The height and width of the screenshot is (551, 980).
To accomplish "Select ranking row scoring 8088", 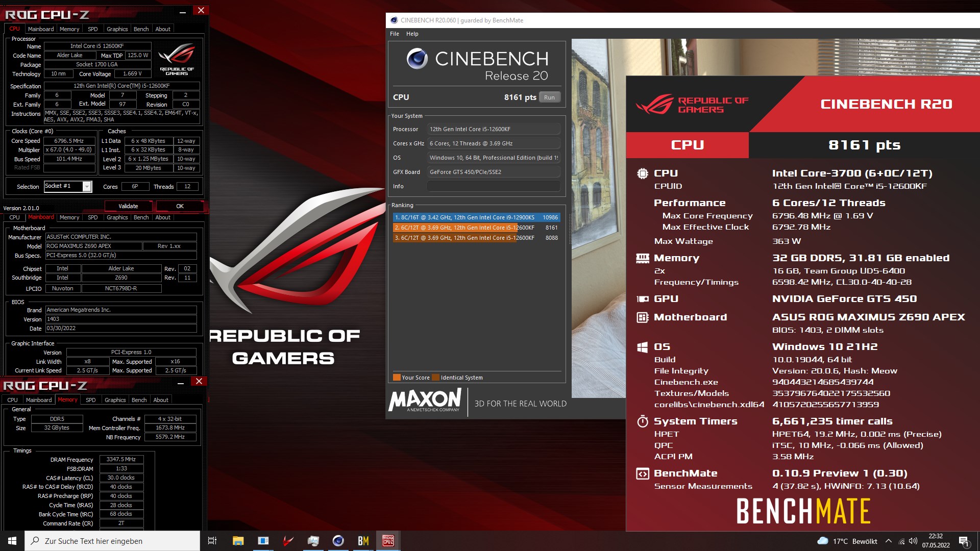I will [x=476, y=238].
